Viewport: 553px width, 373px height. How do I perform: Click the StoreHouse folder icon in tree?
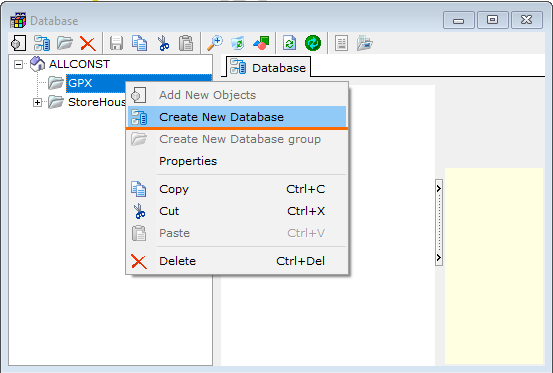(56, 102)
